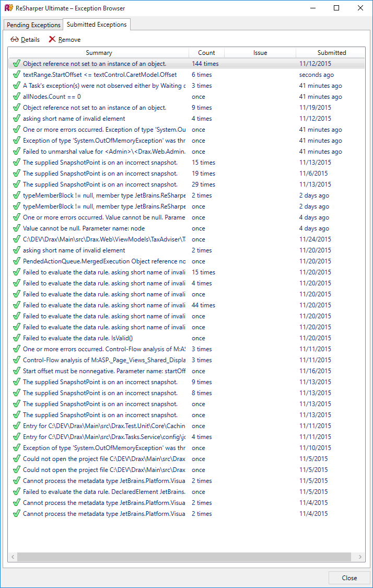Select 'Entry for C:\DEV\Drax\Main\src\Drax.Test.Unit' row text
Viewport: 373px width, 588px height.
point(104,425)
